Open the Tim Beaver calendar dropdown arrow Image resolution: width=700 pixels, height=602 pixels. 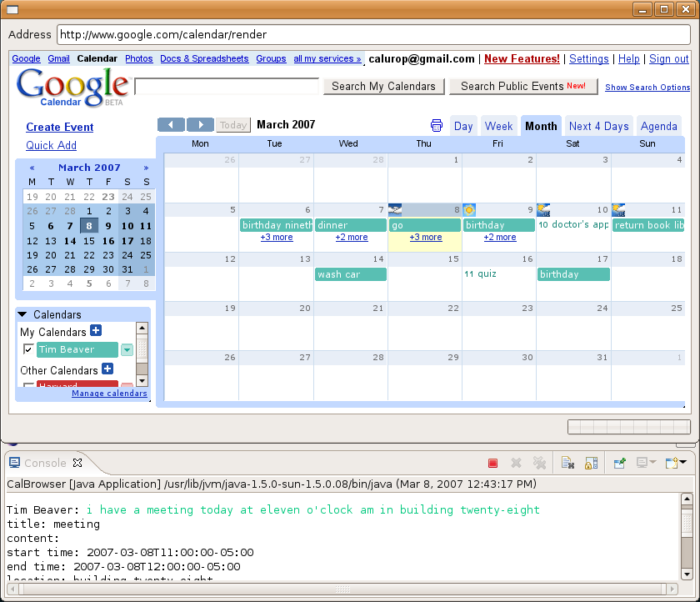click(x=127, y=350)
